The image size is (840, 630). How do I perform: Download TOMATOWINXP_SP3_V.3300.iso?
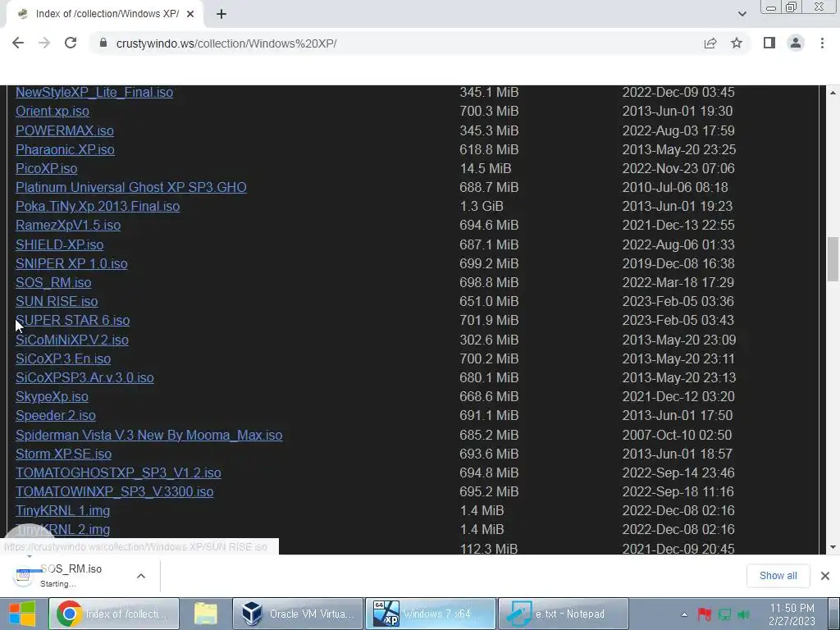pos(115,492)
